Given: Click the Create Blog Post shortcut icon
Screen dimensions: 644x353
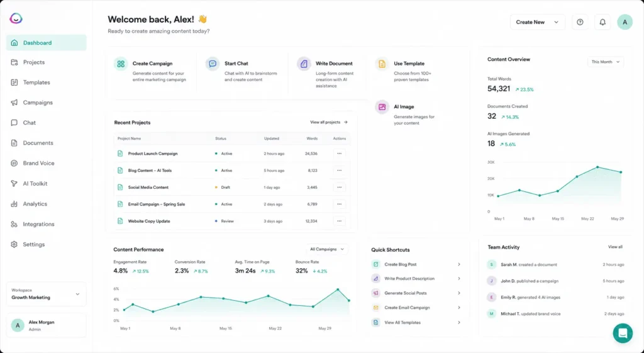Looking at the screenshot, I should [x=376, y=264].
